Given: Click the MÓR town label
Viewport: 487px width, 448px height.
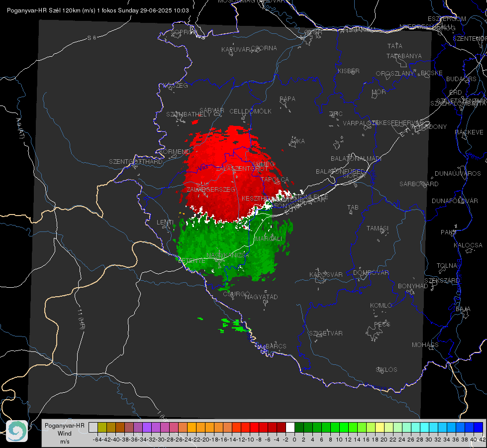Looking at the screenshot, I should [379, 92].
